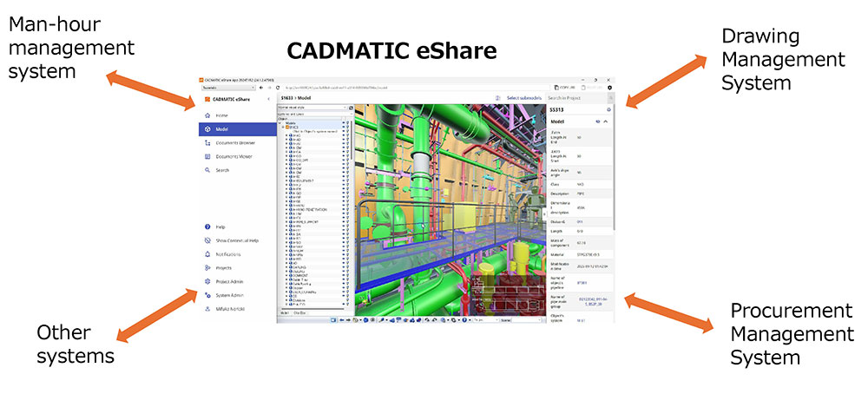This screenshot has width=868, height=394.
Task: Click the blue sphere icon in the 3D toolbar
Action: click(x=366, y=320)
